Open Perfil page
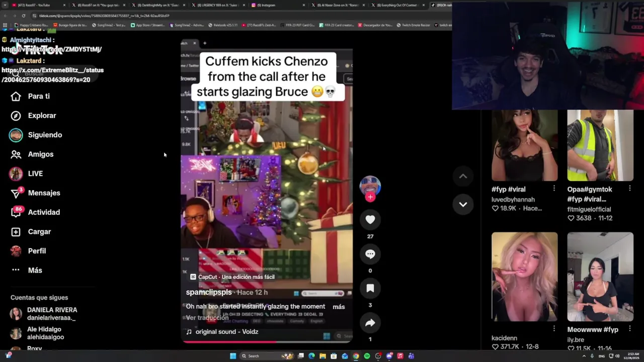 28,251
